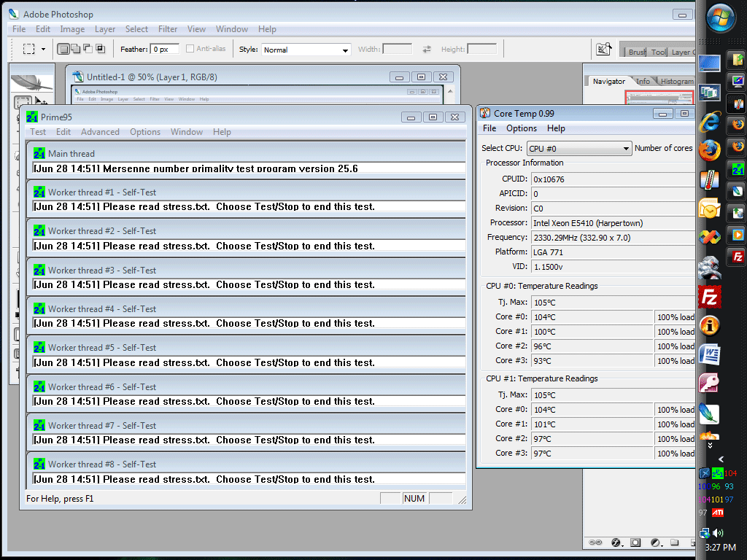Add a layer style using the f icon

pyautogui.click(x=616, y=542)
